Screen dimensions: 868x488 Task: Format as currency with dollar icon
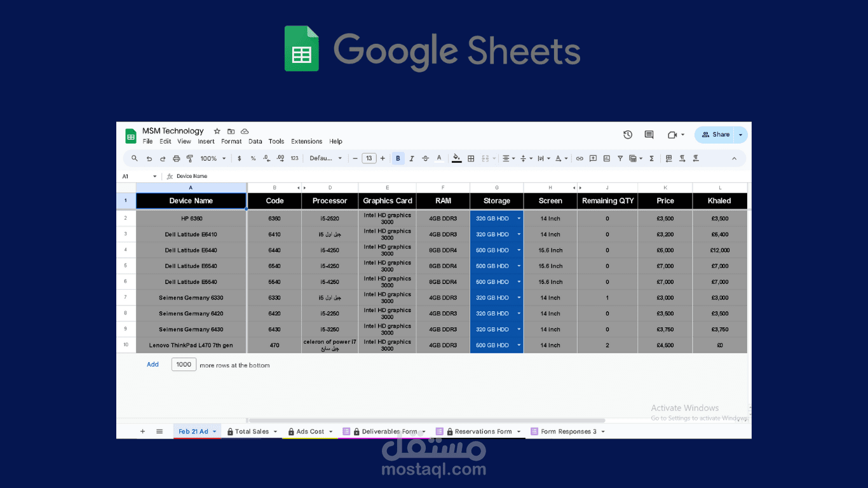tap(240, 159)
